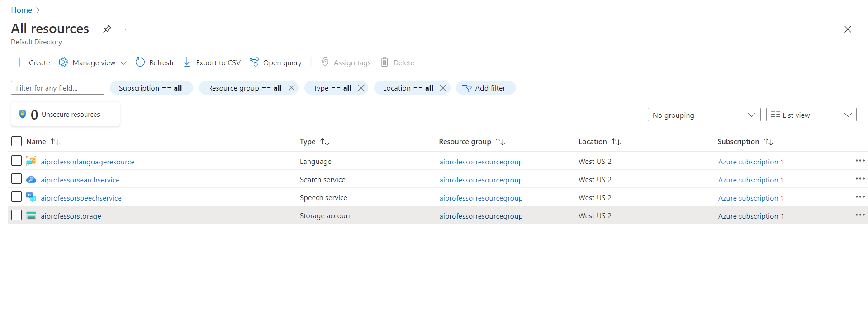Open the Unsecure resources card
868x311 pixels.
click(x=66, y=114)
